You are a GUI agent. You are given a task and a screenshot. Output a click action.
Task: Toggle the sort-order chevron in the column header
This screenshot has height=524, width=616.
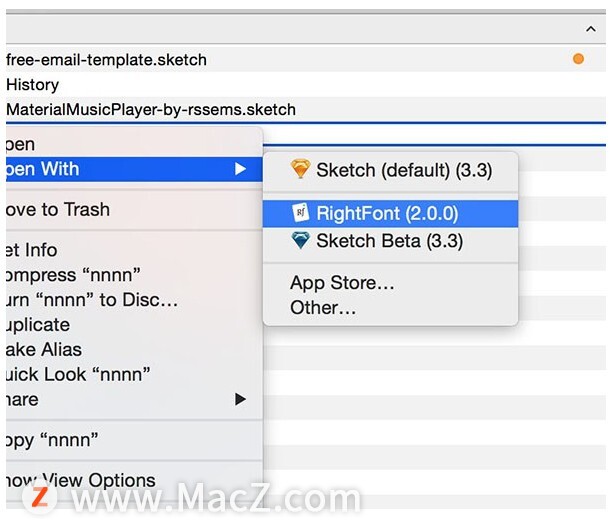click(x=590, y=29)
